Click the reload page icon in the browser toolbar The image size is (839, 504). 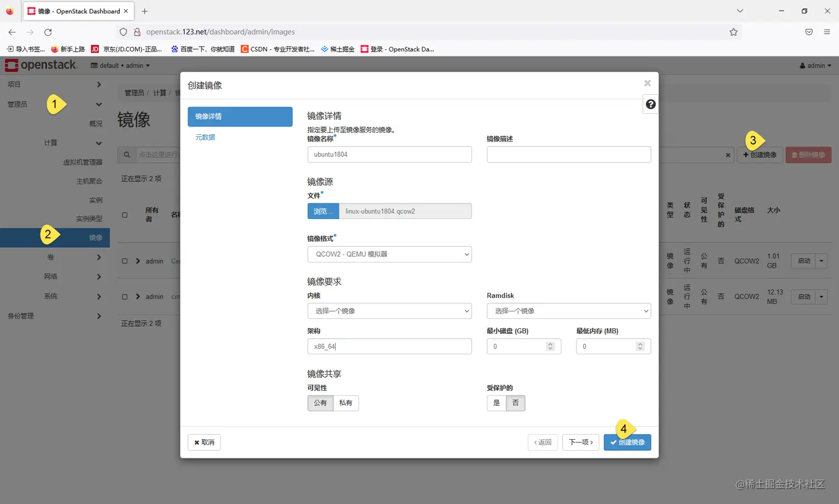coord(48,32)
